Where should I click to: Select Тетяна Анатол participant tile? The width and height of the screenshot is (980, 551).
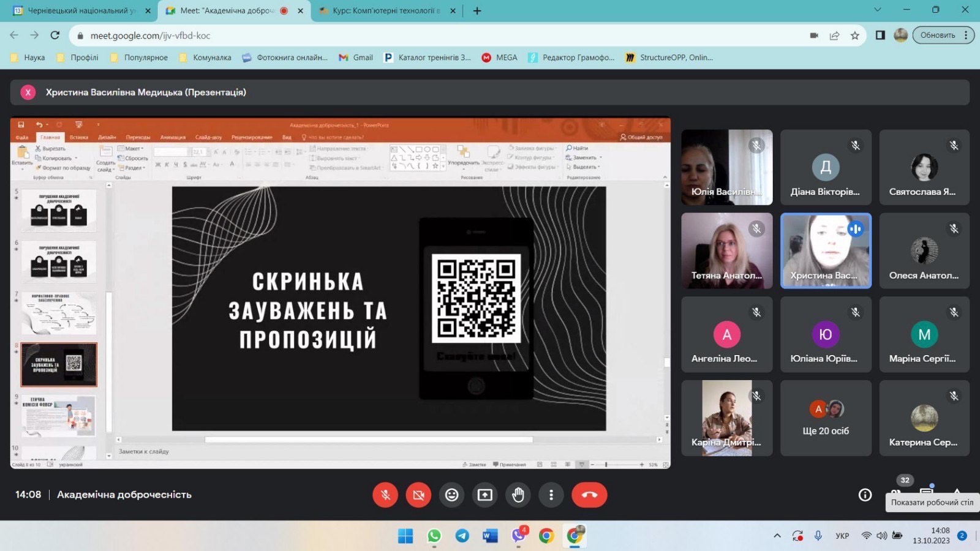click(x=727, y=250)
